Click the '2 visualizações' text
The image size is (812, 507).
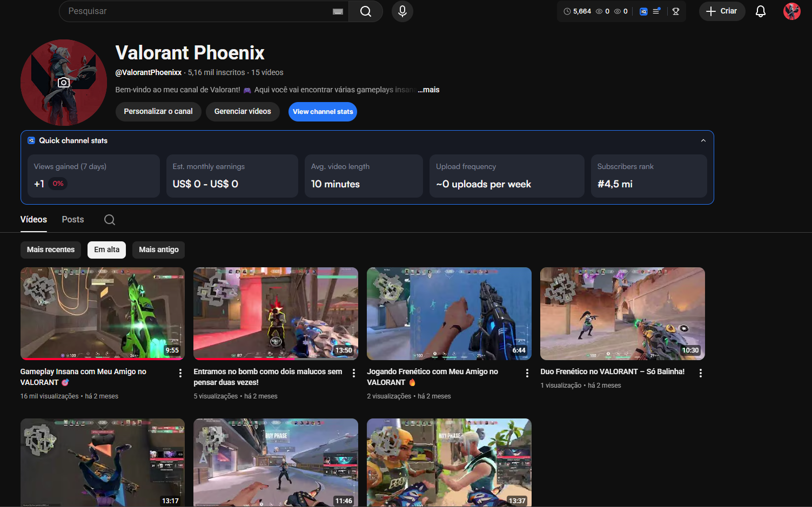tap(390, 396)
